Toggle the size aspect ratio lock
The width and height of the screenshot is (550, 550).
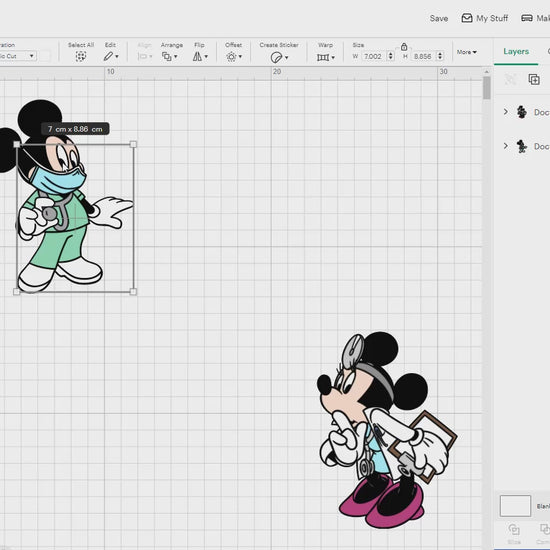[x=404, y=47]
